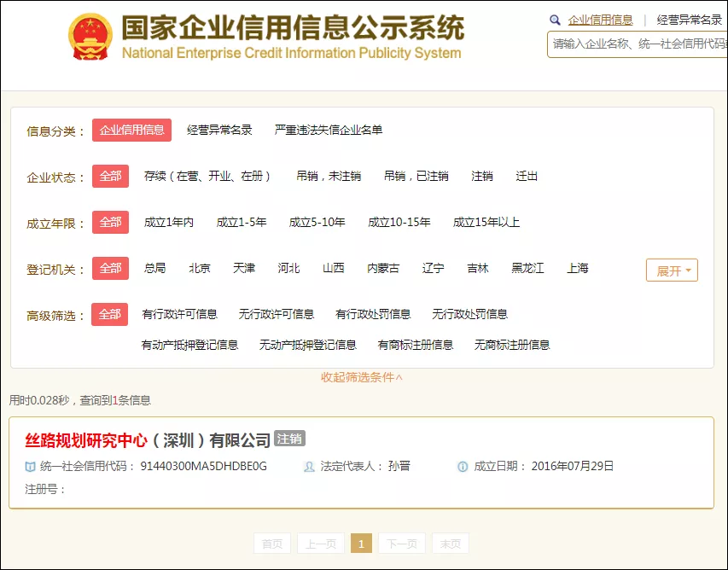Viewport: 728px width, 570px height.
Task: Click credit code 91440300MA5DHDBE0G
Action: tap(203, 467)
